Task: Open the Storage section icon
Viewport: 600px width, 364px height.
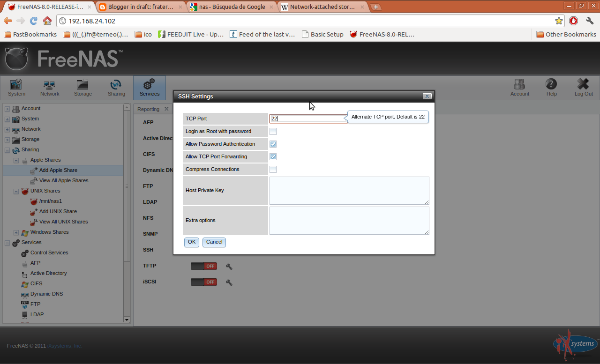Action: click(82, 87)
